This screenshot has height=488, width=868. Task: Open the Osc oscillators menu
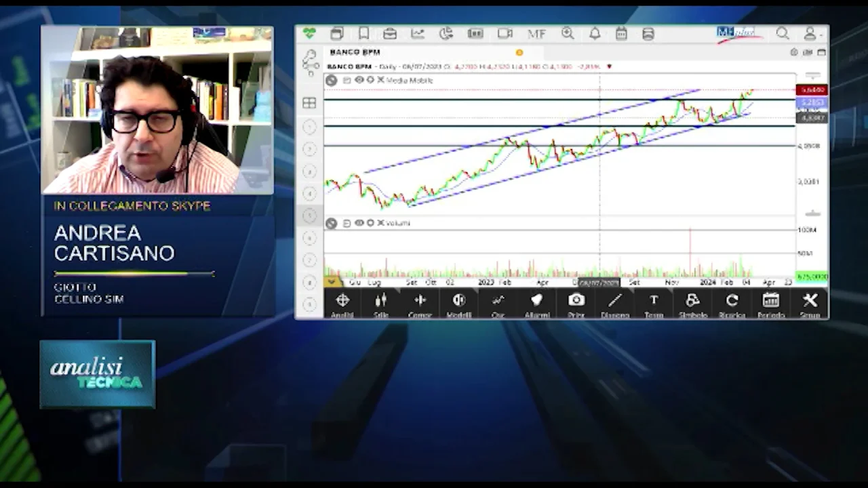pos(498,304)
